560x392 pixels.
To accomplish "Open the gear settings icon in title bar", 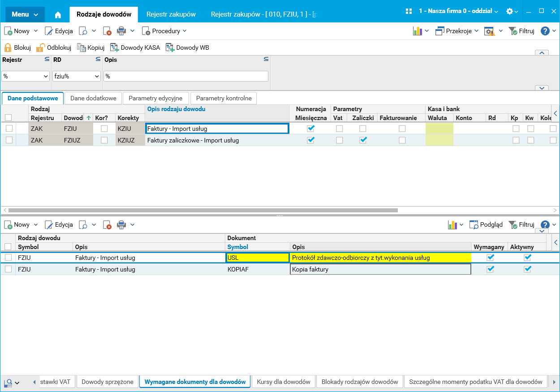I will click(509, 11).
